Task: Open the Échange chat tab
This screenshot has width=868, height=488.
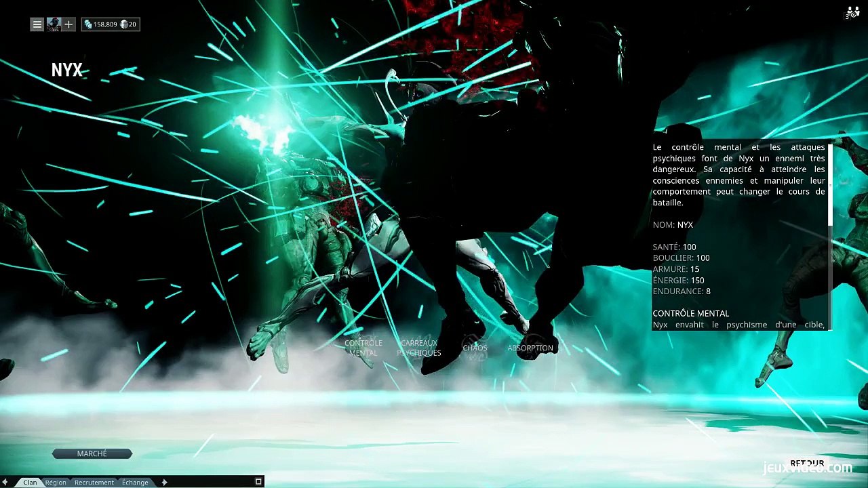Action: (x=135, y=483)
